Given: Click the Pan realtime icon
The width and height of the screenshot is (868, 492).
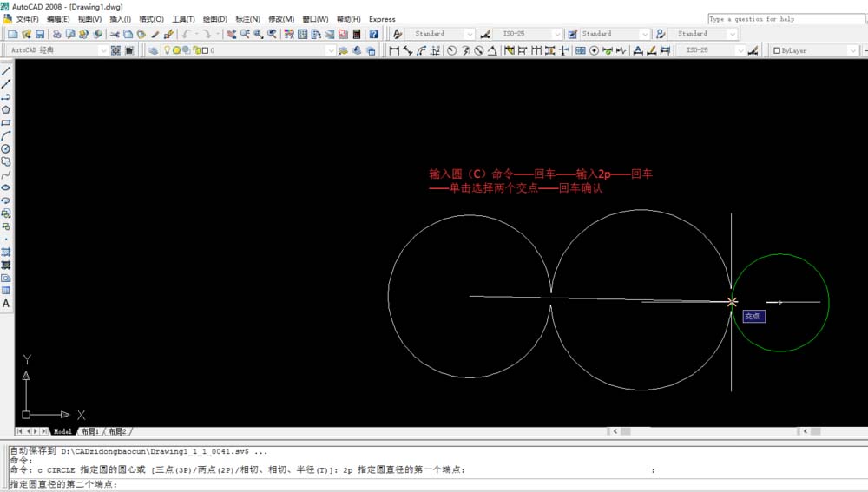Looking at the screenshot, I should [x=232, y=35].
